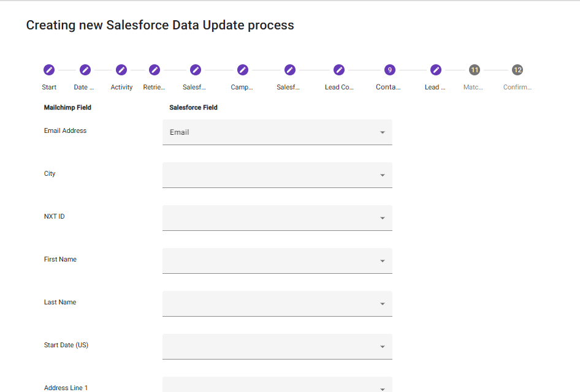Select Start Date (US) dropdown field
Viewport: 580px width, 392px height.
click(277, 347)
